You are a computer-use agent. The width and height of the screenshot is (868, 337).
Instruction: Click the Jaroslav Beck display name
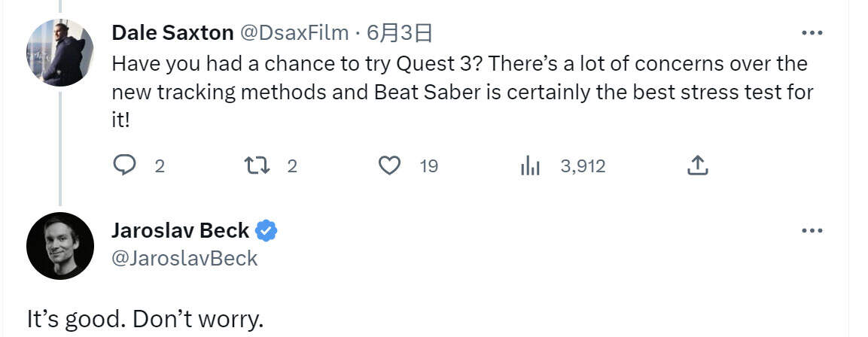click(181, 231)
